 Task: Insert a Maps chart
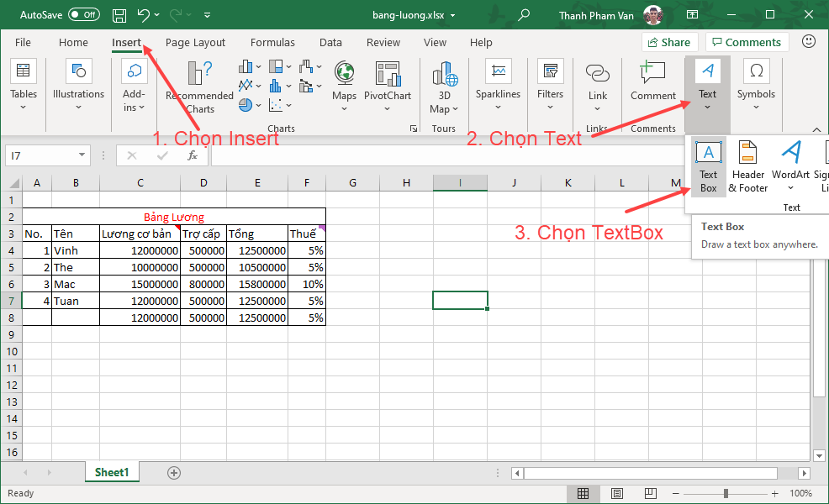(x=344, y=87)
